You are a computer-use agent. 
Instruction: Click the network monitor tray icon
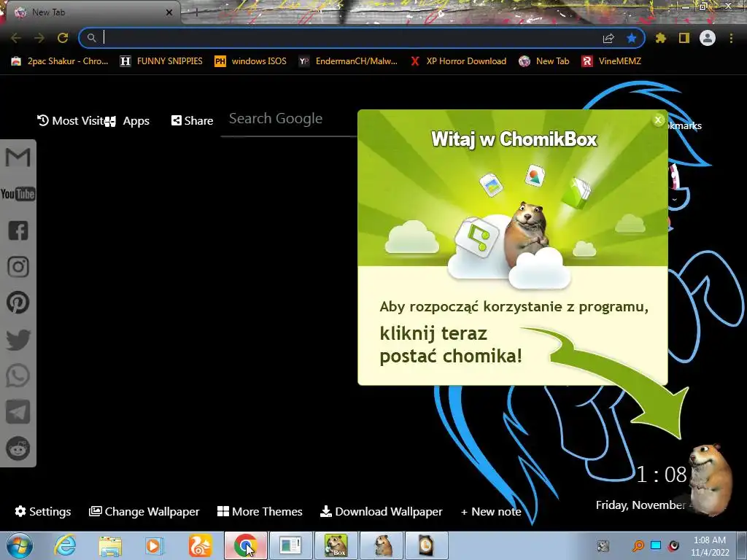pyautogui.click(x=656, y=545)
